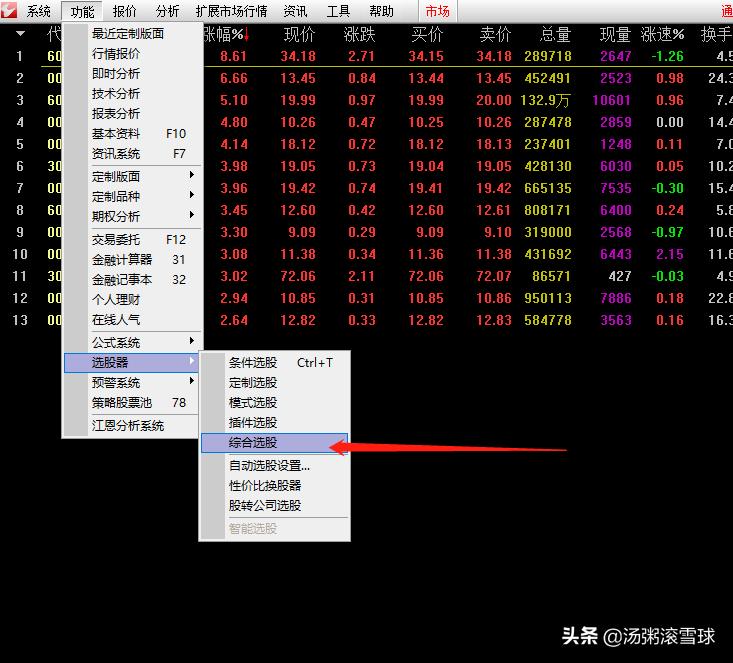Screen dimensions: 733x663
Task: Open 资讯系统 F7 entry
Action: point(131,154)
